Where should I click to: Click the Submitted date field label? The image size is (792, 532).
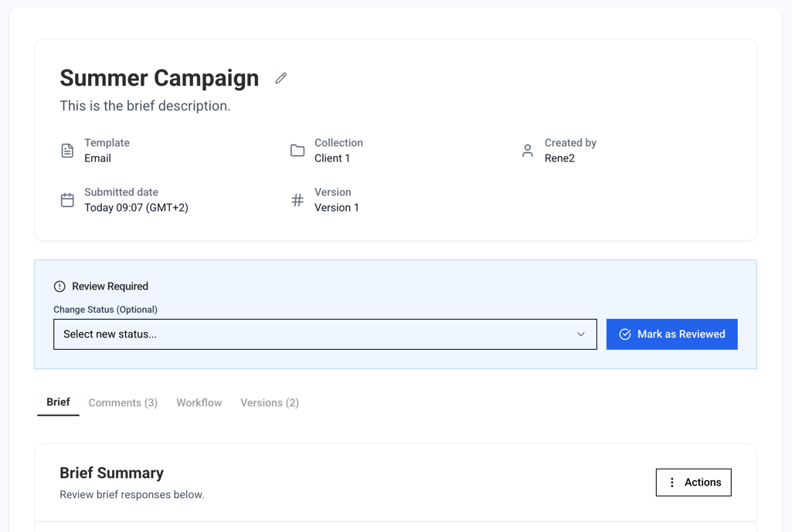pyautogui.click(x=121, y=192)
